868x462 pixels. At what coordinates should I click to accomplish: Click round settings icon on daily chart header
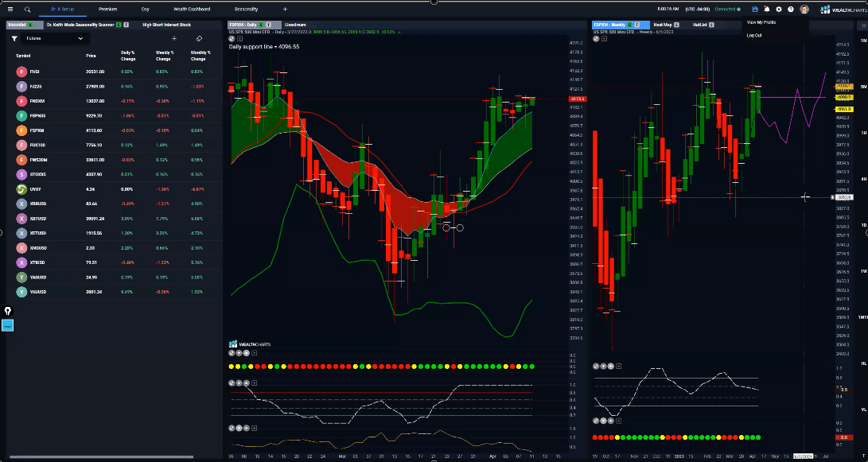coord(232,39)
